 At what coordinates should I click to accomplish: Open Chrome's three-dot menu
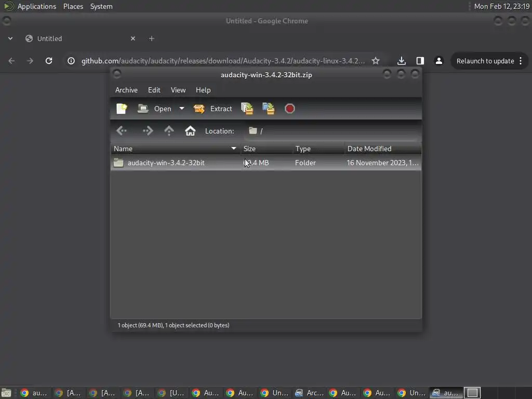[521, 61]
